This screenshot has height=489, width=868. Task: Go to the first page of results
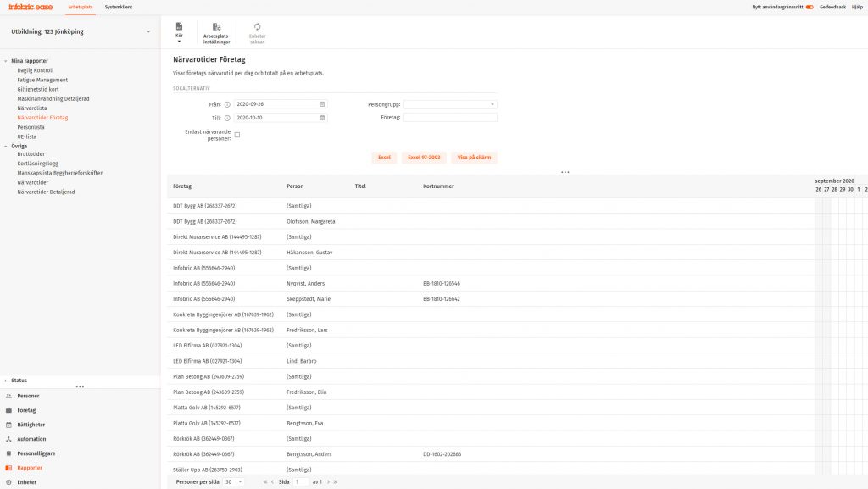point(265,482)
